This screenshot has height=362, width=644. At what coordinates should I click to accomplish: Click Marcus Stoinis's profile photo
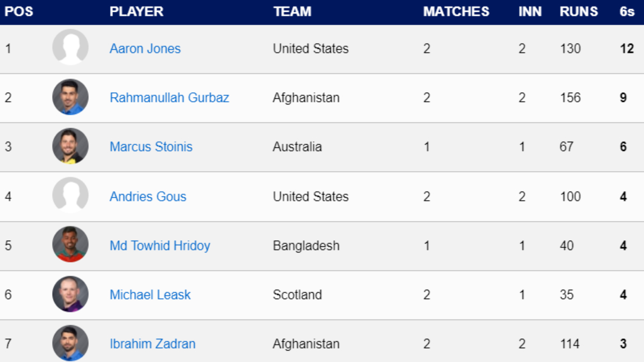[x=70, y=146]
